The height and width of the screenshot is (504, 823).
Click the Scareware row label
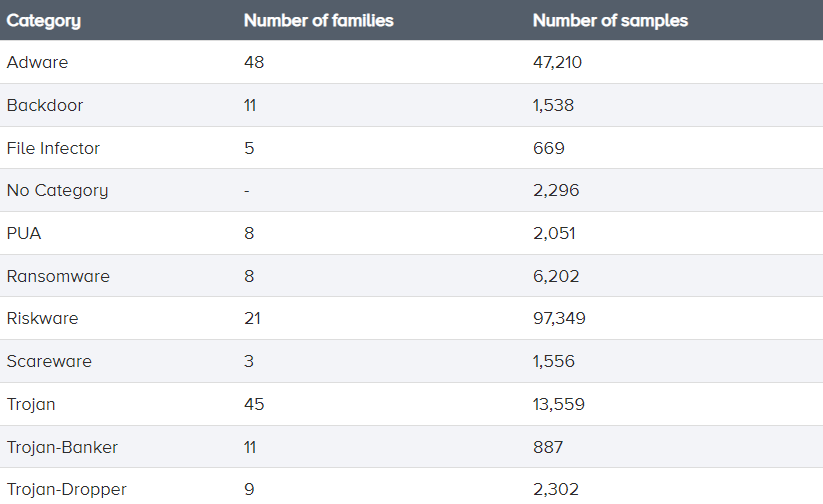(49, 361)
